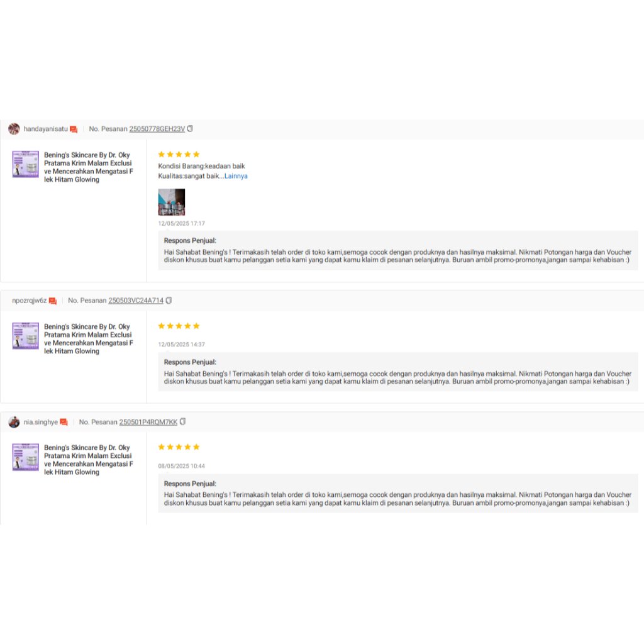Click product thumbnail in npozrqjw6z's review
This screenshot has width=644, height=644.
26,336
